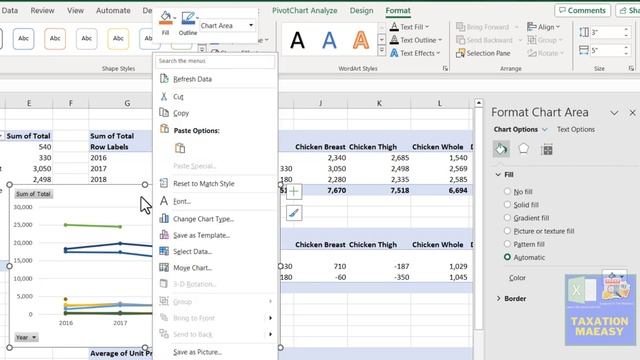This screenshot has width=640, height=360.
Task: Choose Cut from the context menu
Action: pyautogui.click(x=178, y=97)
